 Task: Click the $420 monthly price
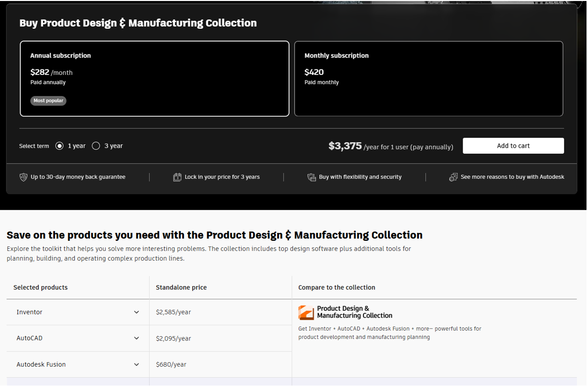coord(314,72)
